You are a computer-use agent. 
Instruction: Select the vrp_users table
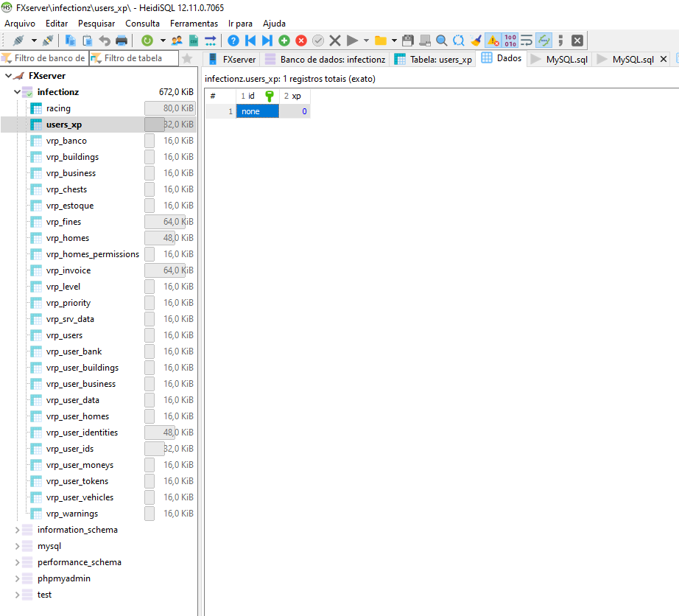click(64, 335)
